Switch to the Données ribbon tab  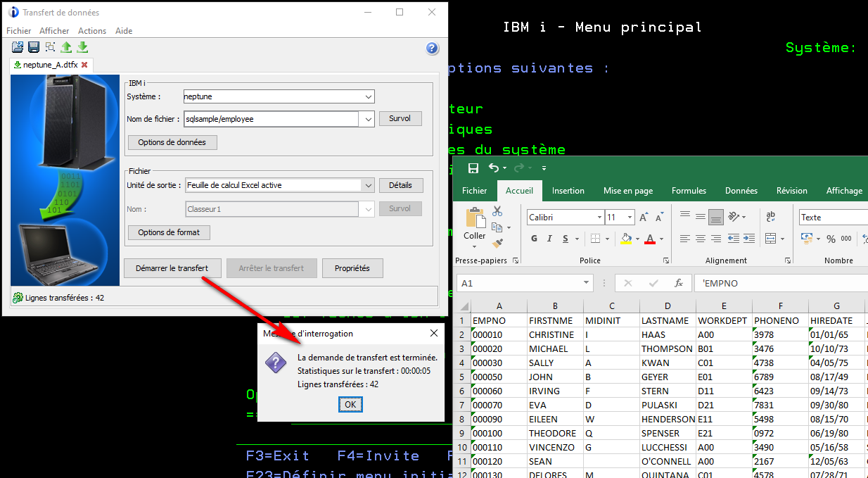741,191
